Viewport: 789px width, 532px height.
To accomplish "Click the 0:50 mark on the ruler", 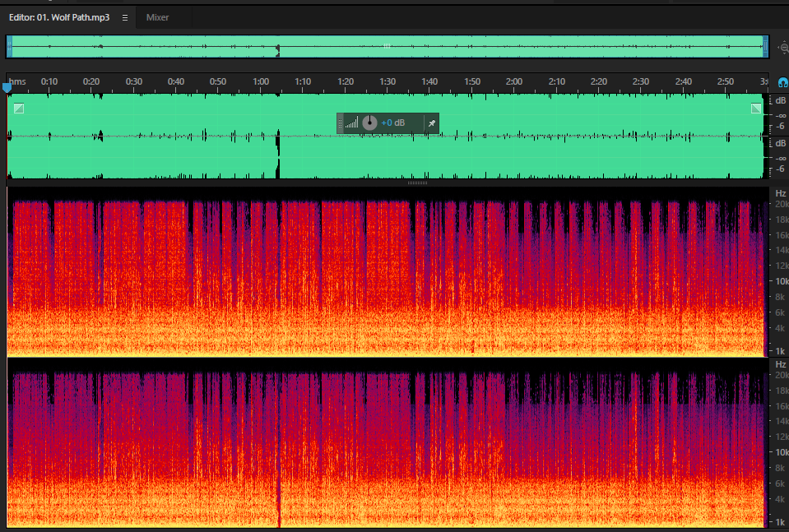I will tap(218, 81).
